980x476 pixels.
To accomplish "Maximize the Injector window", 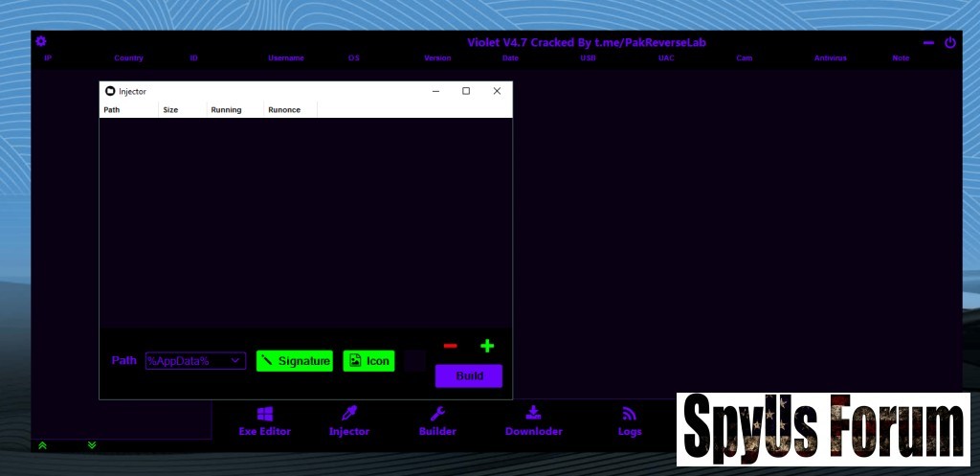I will click(x=466, y=91).
